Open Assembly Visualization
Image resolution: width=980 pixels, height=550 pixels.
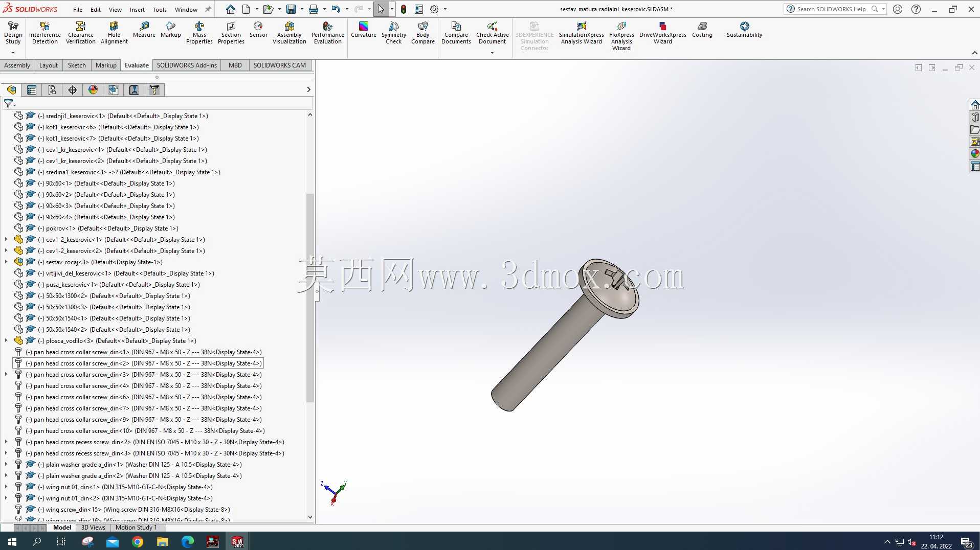289,34
